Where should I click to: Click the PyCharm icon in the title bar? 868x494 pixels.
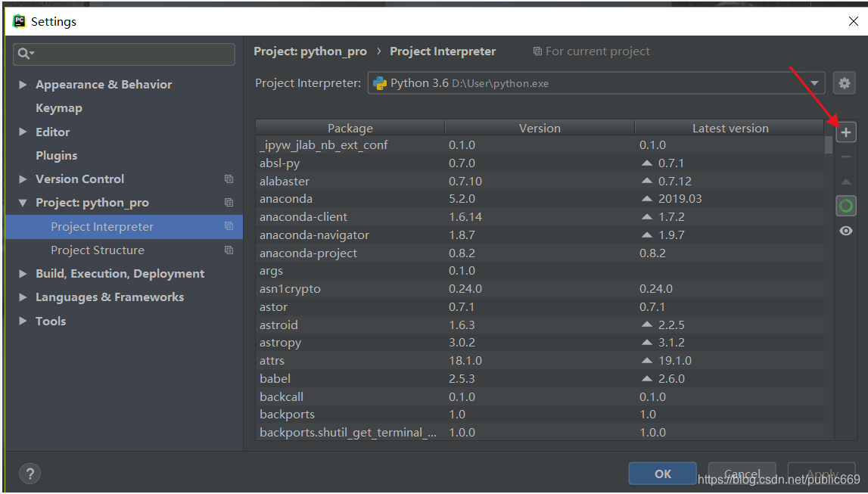click(x=19, y=21)
